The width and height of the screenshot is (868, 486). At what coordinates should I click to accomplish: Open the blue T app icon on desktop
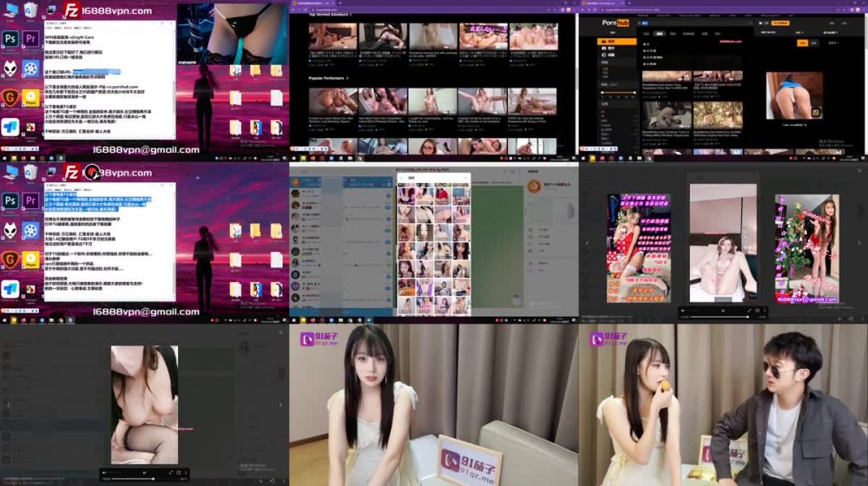tap(10, 127)
